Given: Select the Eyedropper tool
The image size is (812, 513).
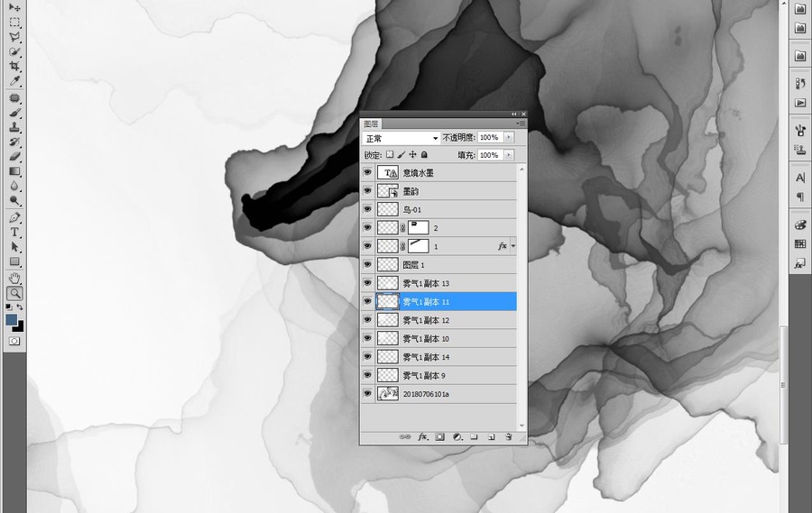Looking at the screenshot, I should (14, 81).
